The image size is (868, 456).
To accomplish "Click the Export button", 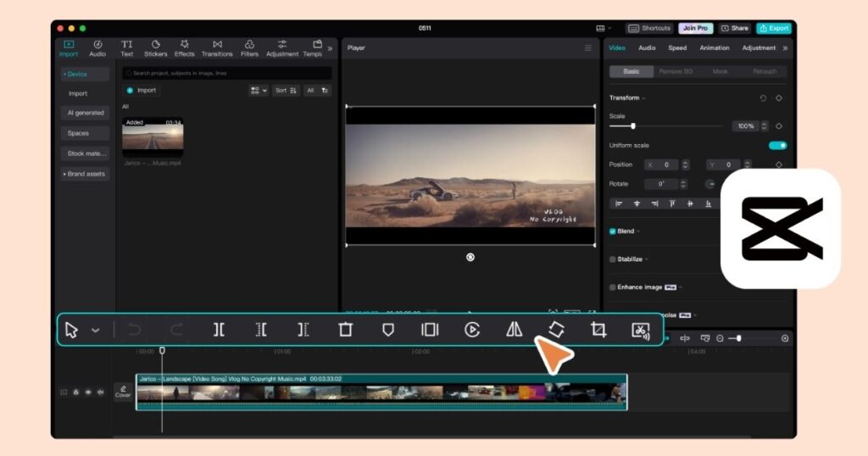I will (773, 28).
